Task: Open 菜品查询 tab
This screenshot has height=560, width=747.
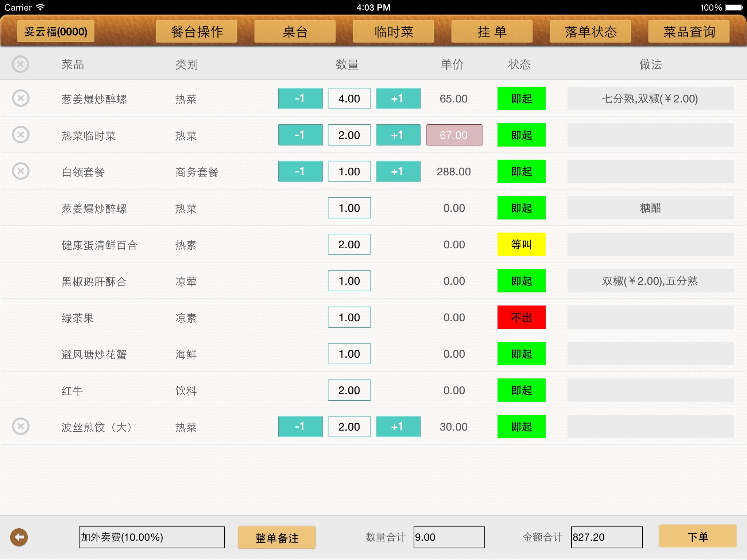Action: [689, 32]
